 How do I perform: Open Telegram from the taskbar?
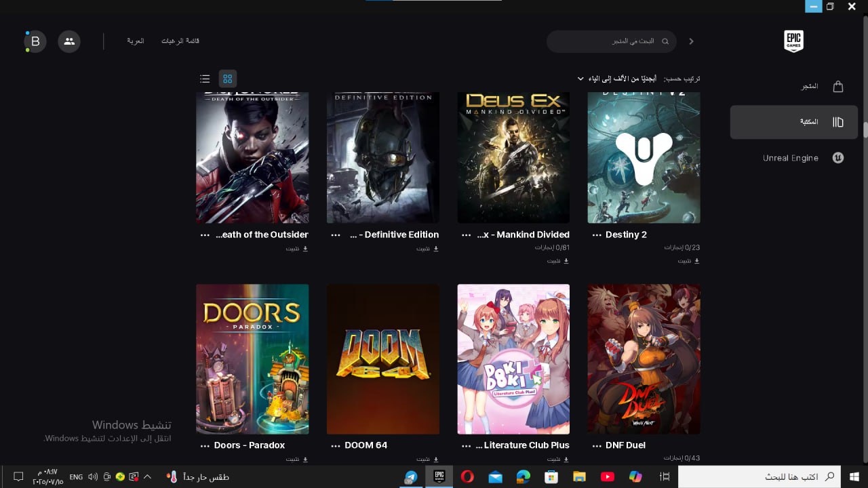410,476
